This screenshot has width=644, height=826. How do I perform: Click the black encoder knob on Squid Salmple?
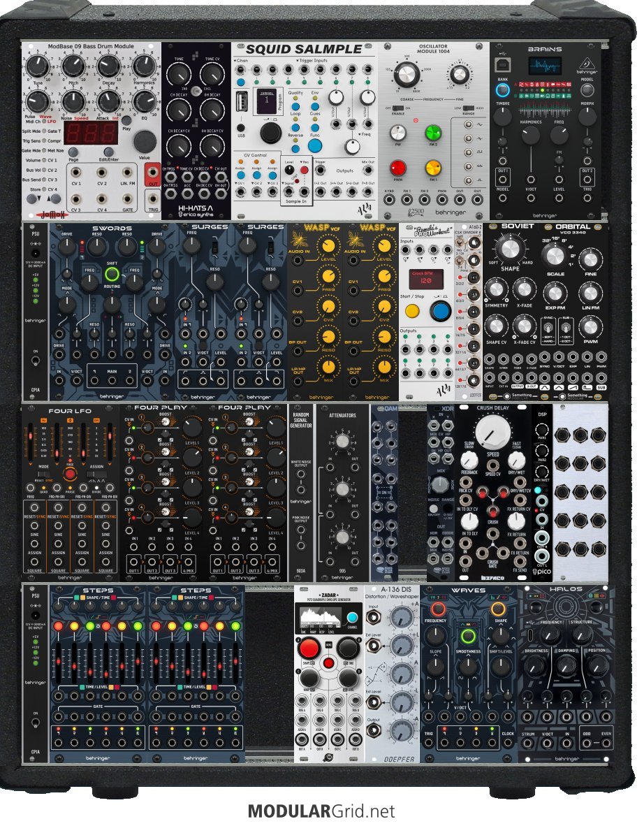pos(270,133)
